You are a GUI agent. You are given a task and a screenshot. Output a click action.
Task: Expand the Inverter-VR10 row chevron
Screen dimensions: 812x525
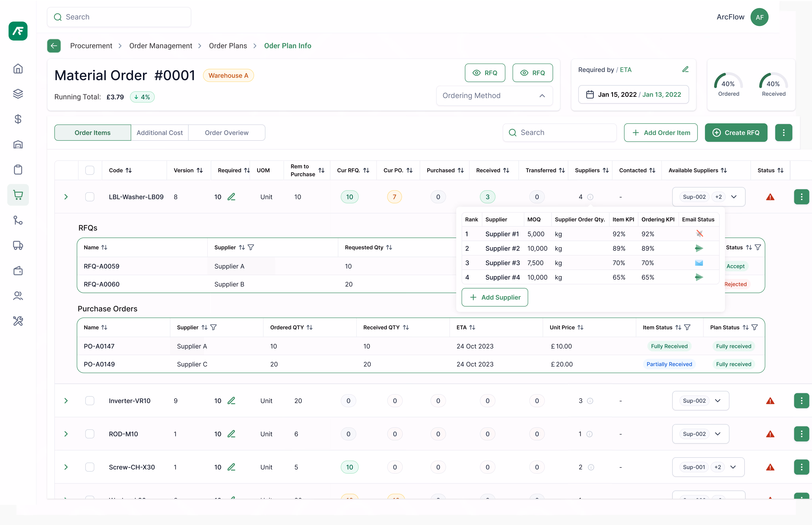66,401
